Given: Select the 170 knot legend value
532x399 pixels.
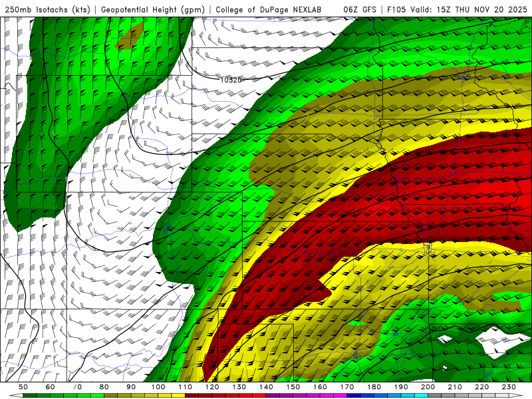Looking at the screenshot, I should (347, 387).
